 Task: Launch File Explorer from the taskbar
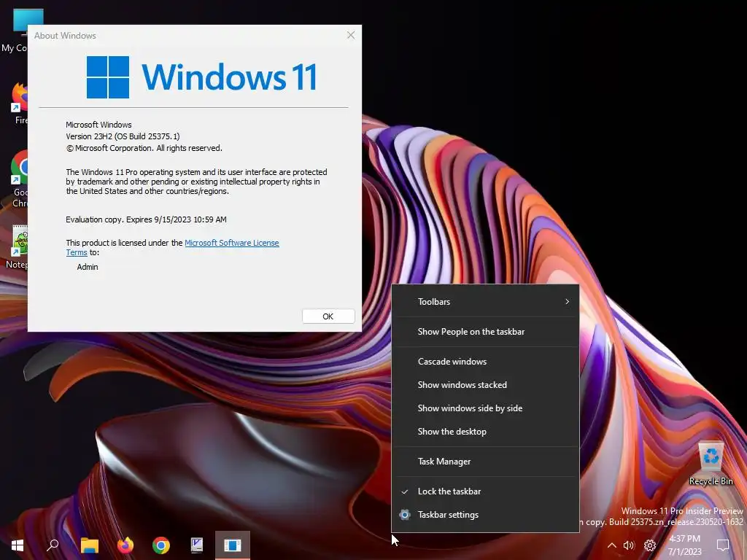pos(89,545)
